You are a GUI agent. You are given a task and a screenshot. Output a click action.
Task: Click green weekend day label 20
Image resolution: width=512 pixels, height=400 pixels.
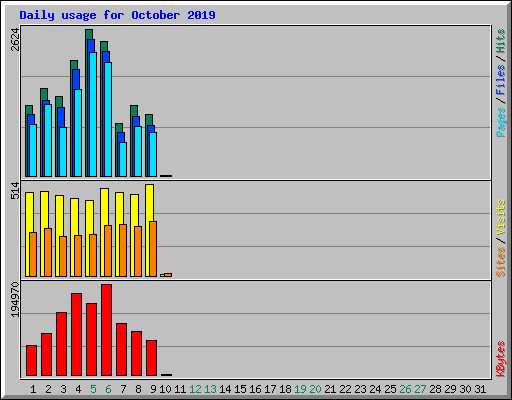[315, 389]
